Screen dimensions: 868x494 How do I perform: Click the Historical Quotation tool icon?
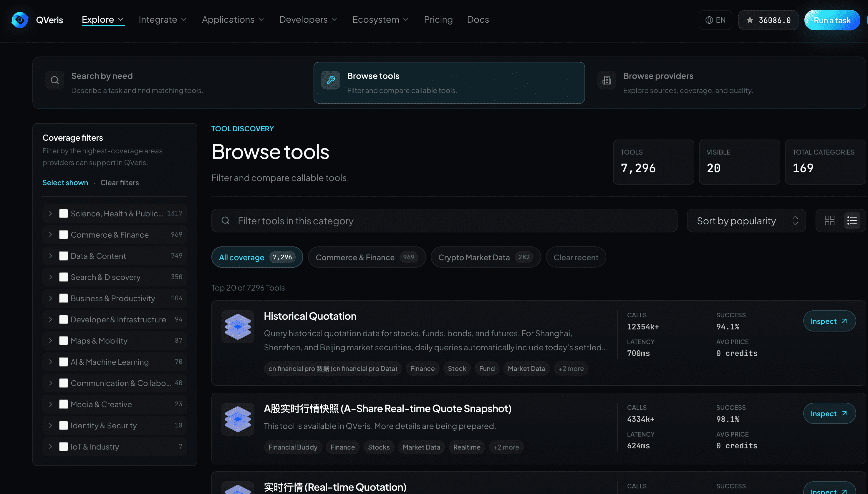point(238,327)
